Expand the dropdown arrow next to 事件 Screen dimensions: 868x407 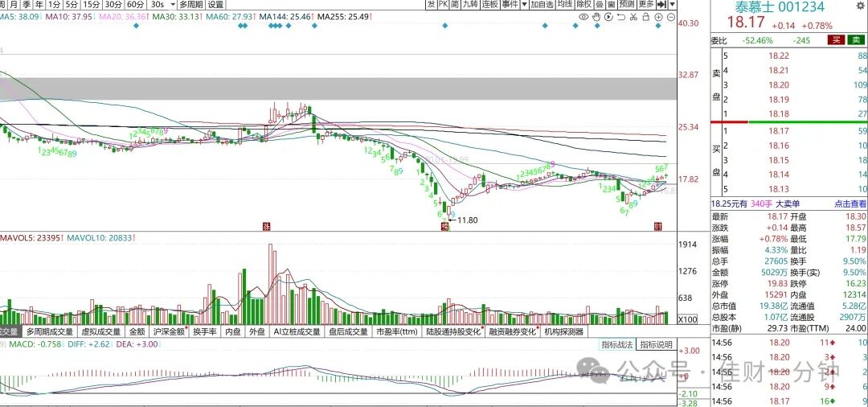coord(524,5)
